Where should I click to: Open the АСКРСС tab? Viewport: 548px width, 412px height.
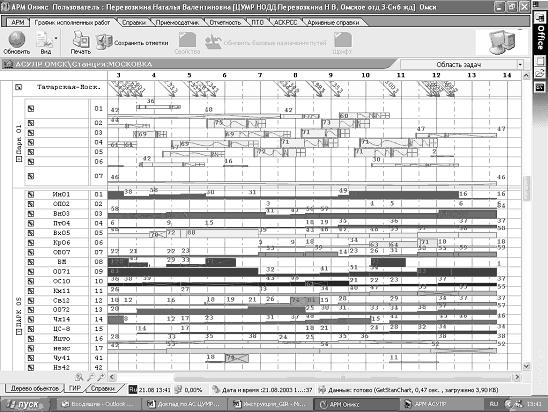[x=285, y=22]
